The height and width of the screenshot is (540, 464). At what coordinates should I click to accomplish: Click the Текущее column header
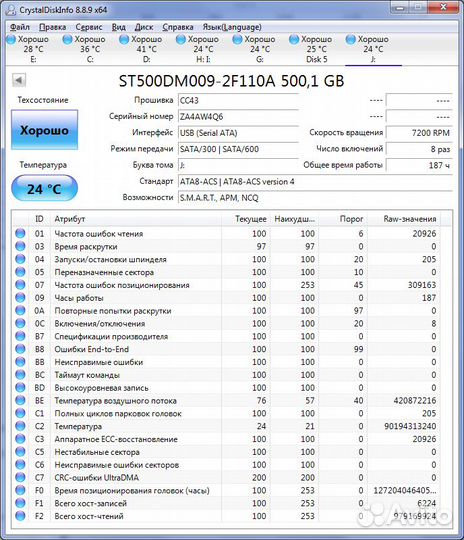point(245,219)
